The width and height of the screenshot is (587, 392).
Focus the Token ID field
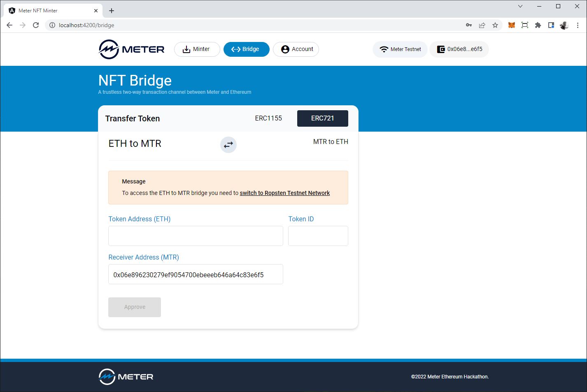click(x=318, y=236)
